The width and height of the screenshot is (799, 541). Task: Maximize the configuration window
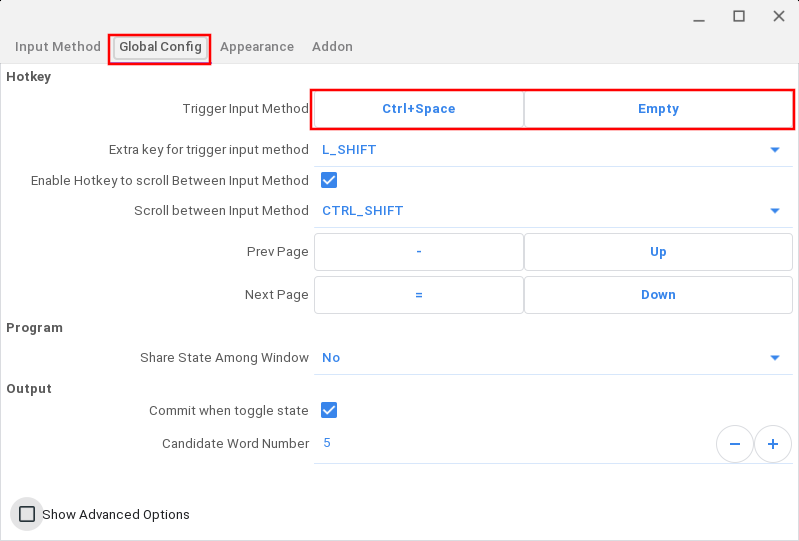point(739,16)
